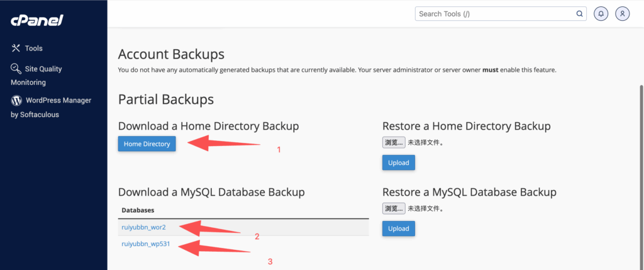Open Site Quality Monitoring menu item
The image size is (644, 270).
(x=43, y=69)
